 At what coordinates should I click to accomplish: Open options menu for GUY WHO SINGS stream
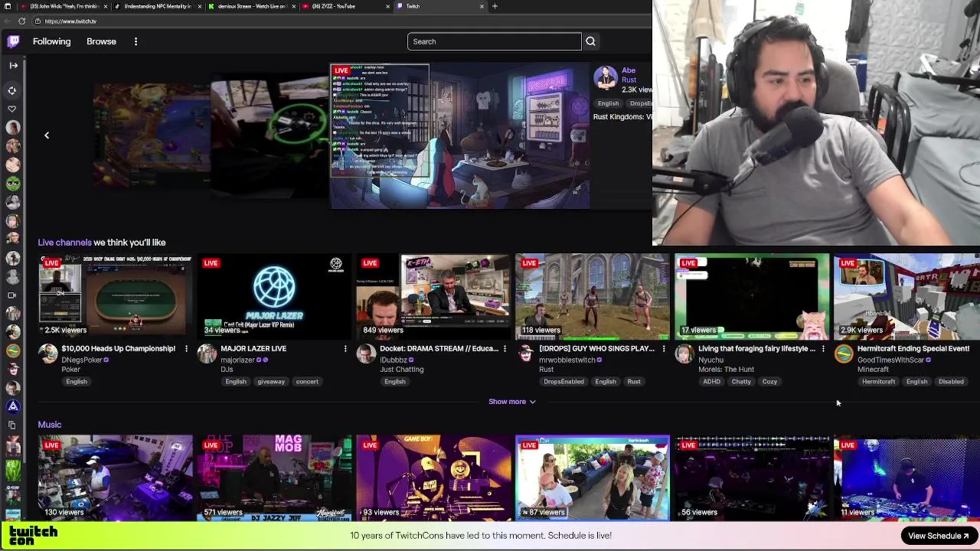[664, 349]
